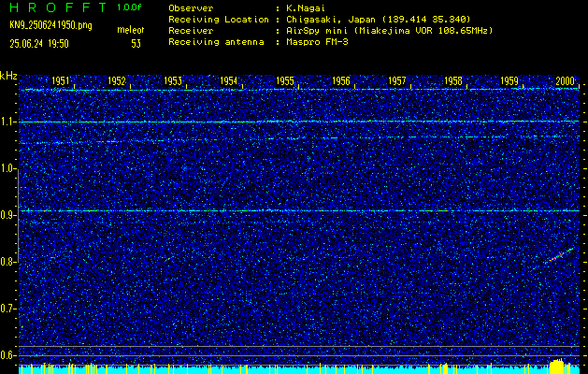Click the 1956 time marker
Screen dimensions: 588x374
coord(341,81)
